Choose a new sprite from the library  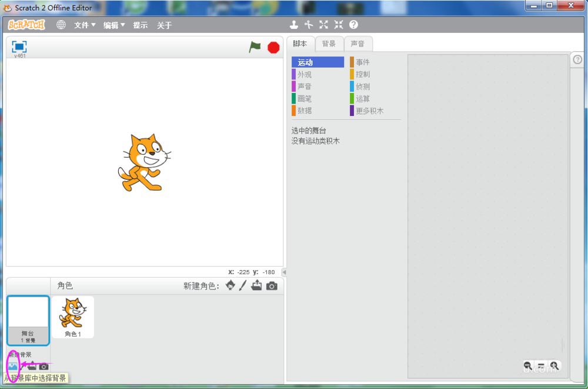[x=230, y=285]
